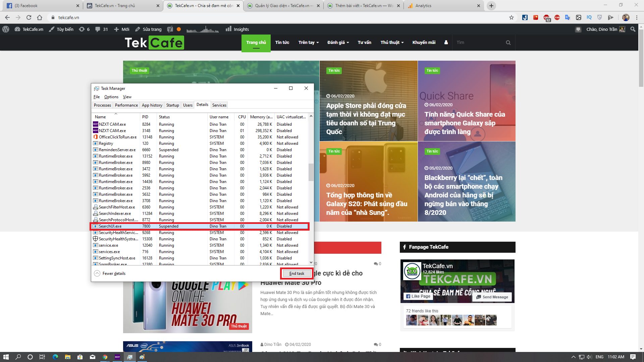Open the View menu in Task Manager
The width and height of the screenshot is (644, 362).
[127, 97]
